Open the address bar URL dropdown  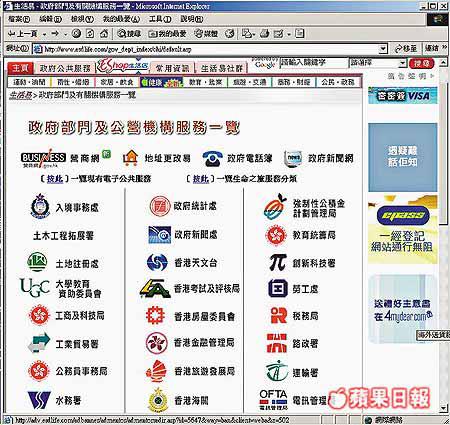coord(383,49)
